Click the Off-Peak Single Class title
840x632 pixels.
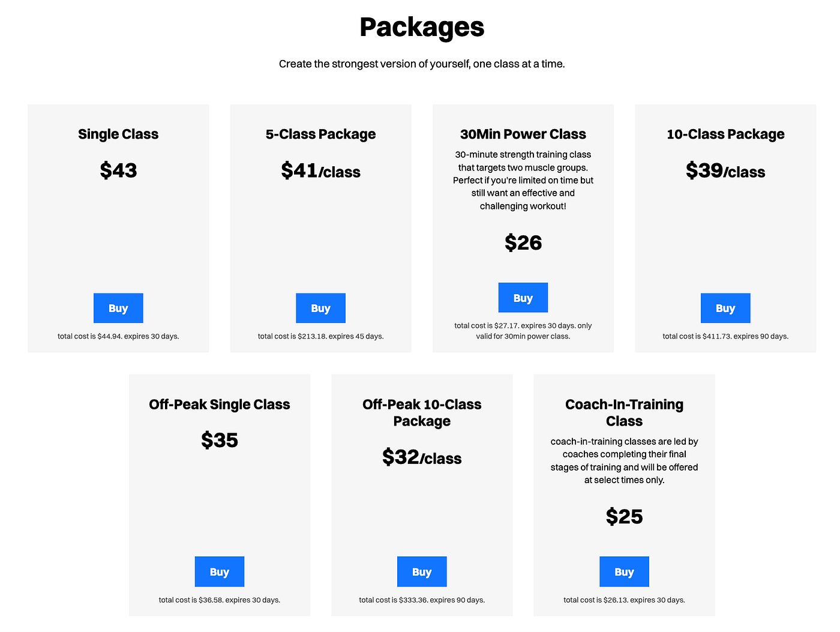[219, 405]
